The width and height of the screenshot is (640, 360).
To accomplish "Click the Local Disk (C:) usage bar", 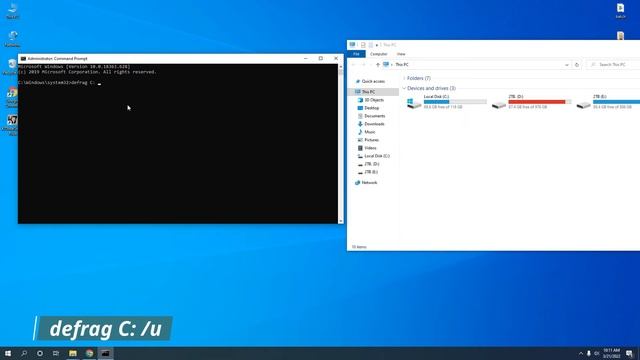I will point(455,102).
